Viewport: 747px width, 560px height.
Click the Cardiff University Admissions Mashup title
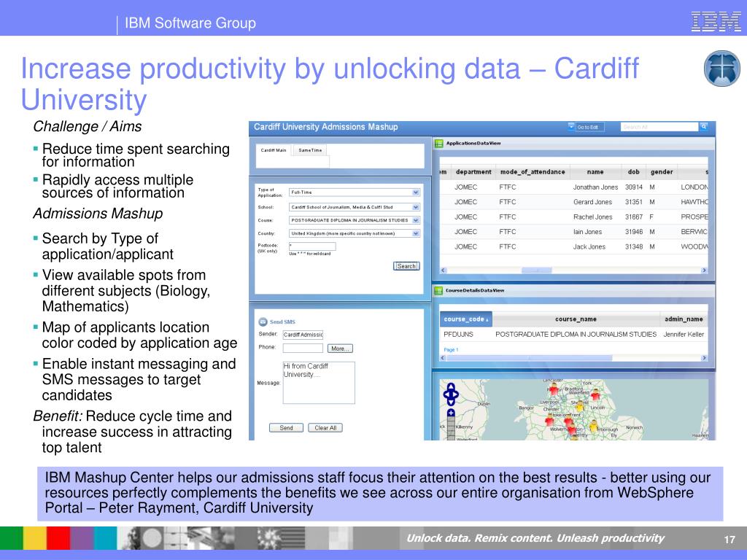[325, 127]
